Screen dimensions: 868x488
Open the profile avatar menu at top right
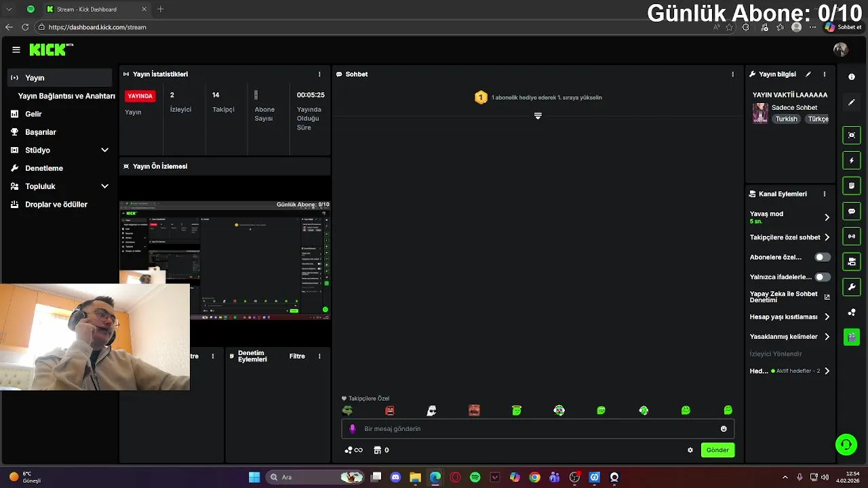point(840,49)
